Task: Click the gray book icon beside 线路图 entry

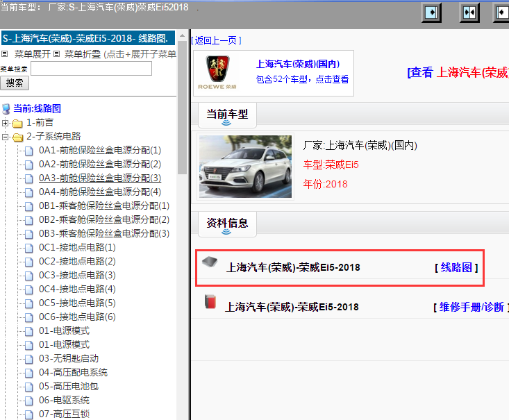Action: pos(210,262)
